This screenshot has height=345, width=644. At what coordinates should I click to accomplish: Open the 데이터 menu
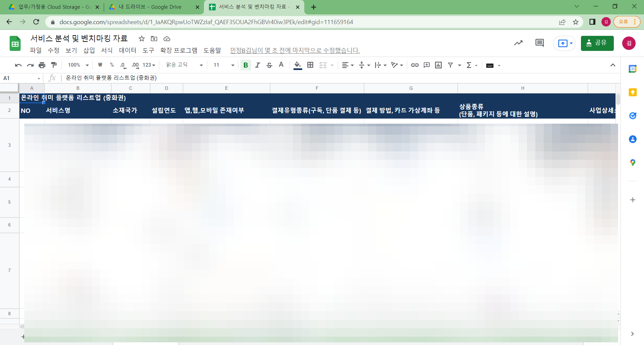click(127, 50)
